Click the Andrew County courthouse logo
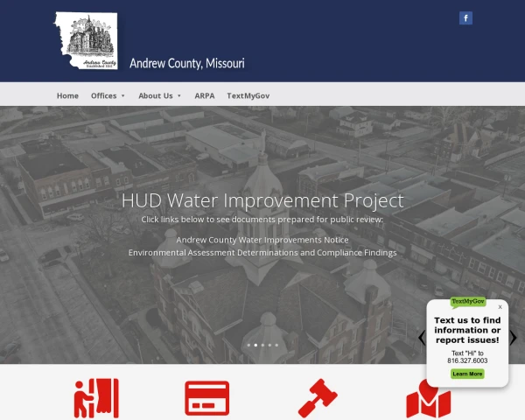525x420 pixels. click(86, 40)
